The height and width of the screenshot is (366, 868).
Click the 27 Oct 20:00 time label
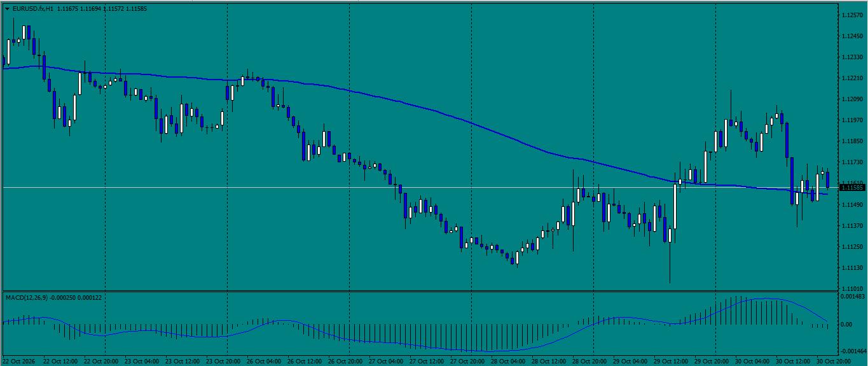point(467,361)
